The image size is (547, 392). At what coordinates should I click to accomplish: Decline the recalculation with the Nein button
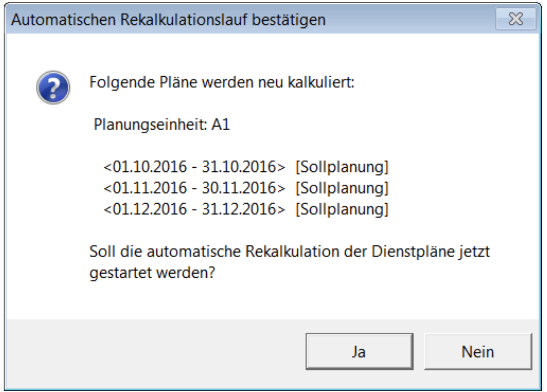tap(478, 351)
